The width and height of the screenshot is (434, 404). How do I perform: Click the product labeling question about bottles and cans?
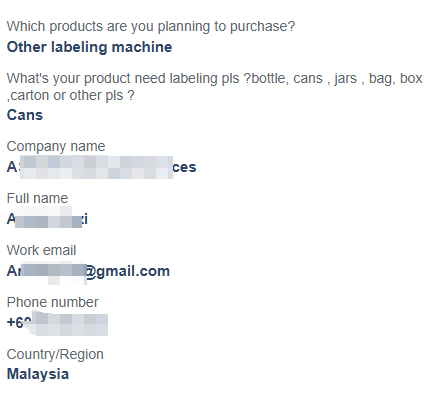pos(215,87)
